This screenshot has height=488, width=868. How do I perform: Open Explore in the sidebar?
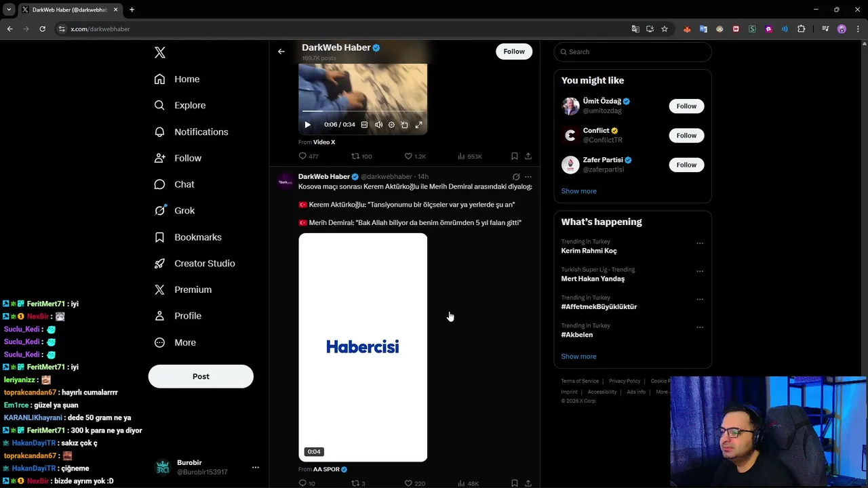[180, 105]
